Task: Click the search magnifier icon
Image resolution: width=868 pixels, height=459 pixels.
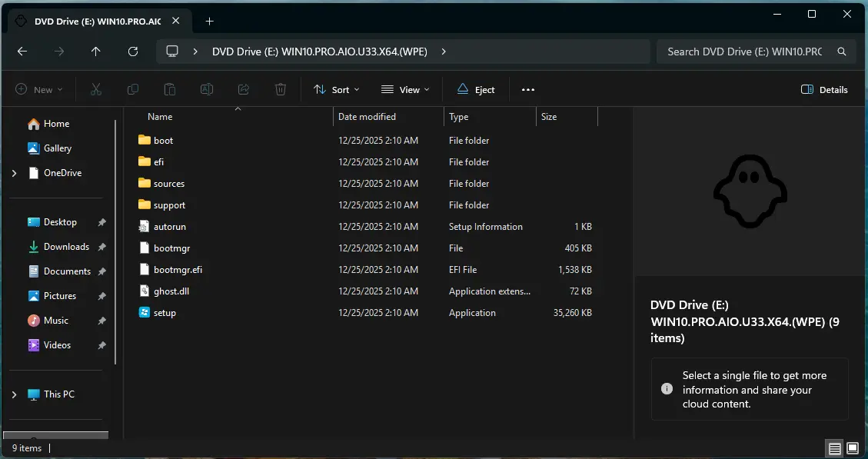Action: point(841,52)
